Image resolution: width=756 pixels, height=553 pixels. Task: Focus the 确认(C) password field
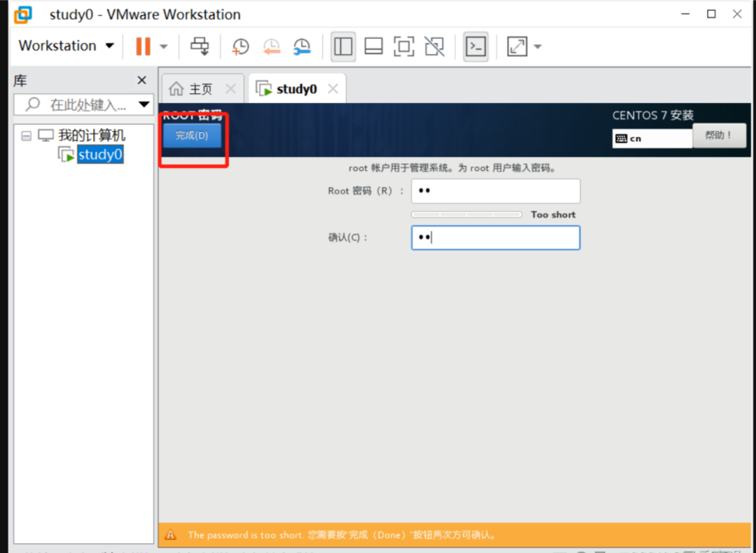496,238
